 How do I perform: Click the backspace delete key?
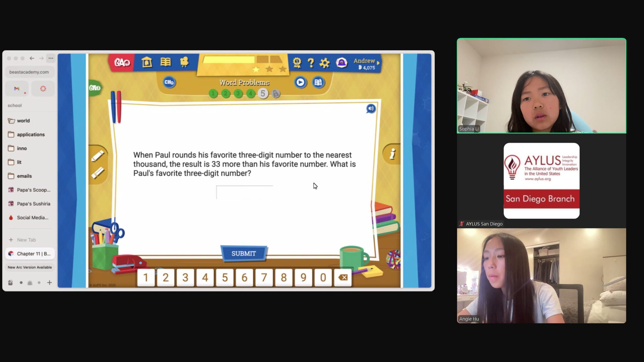tap(343, 277)
